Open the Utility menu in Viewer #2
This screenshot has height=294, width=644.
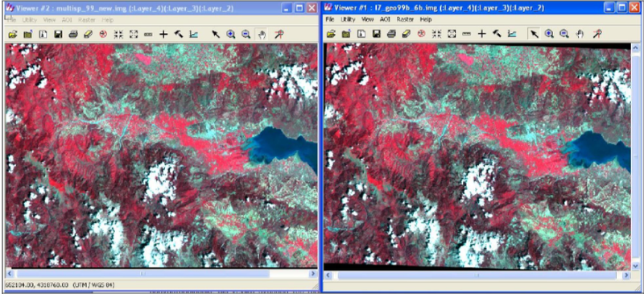tap(30, 20)
